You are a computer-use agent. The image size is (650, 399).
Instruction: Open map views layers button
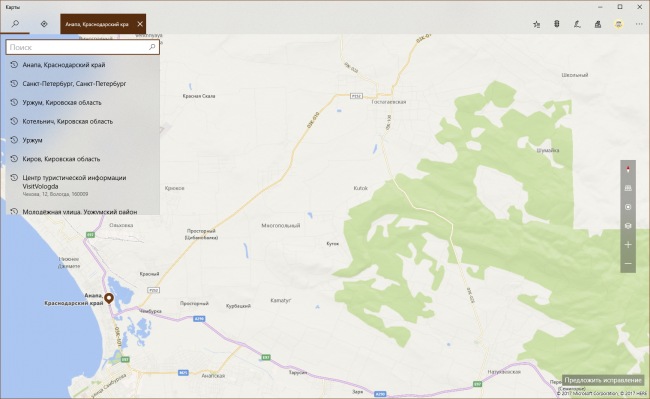tap(628, 226)
